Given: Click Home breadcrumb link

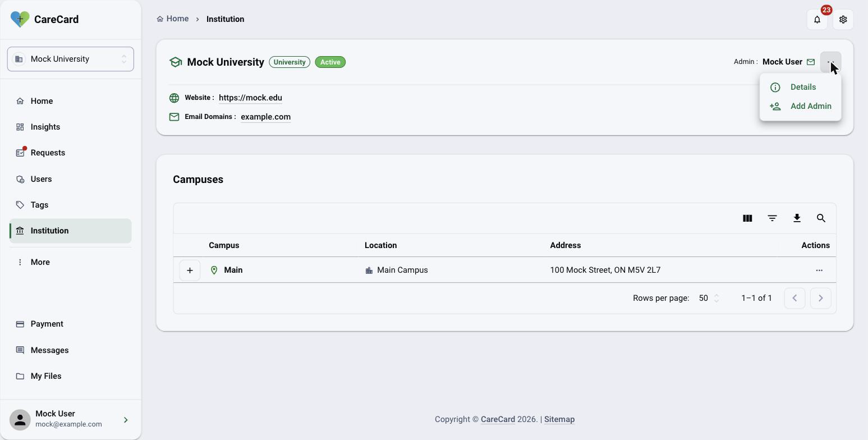Looking at the screenshot, I should pyautogui.click(x=173, y=19).
